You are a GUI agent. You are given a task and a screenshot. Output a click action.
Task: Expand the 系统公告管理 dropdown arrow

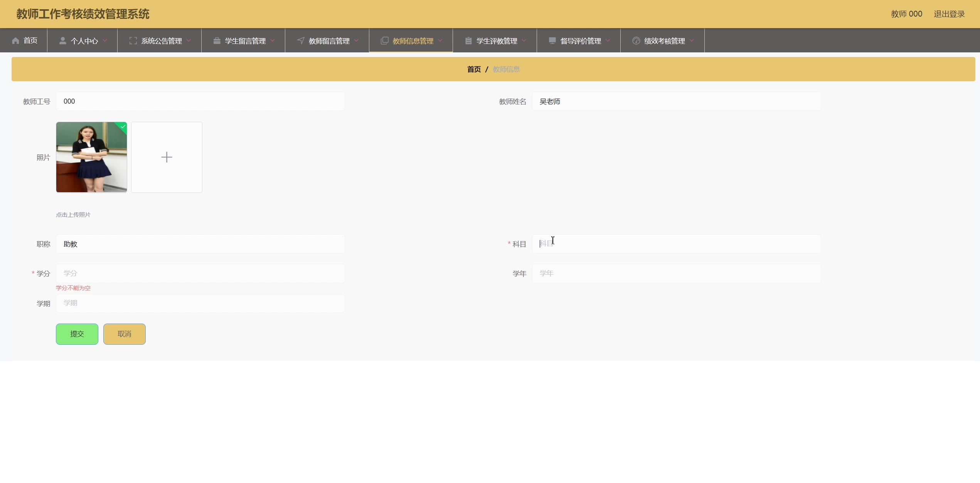coord(189,40)
